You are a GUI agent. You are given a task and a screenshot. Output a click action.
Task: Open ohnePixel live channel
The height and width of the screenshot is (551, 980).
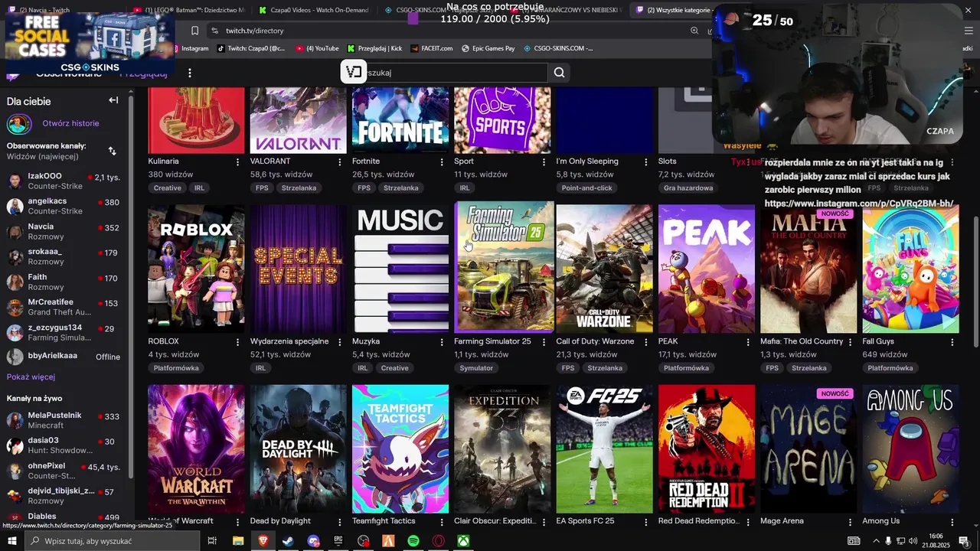tap(65, 471)
